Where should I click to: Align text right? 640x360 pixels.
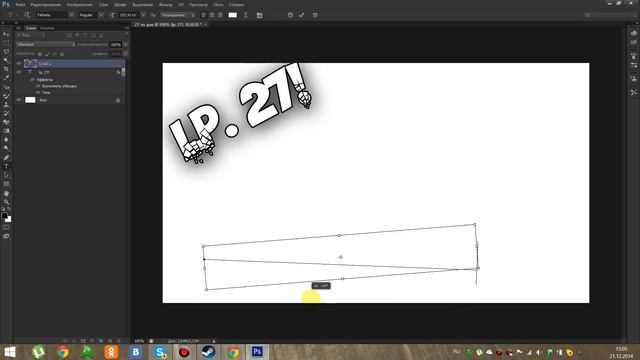[x=220, y=15]
